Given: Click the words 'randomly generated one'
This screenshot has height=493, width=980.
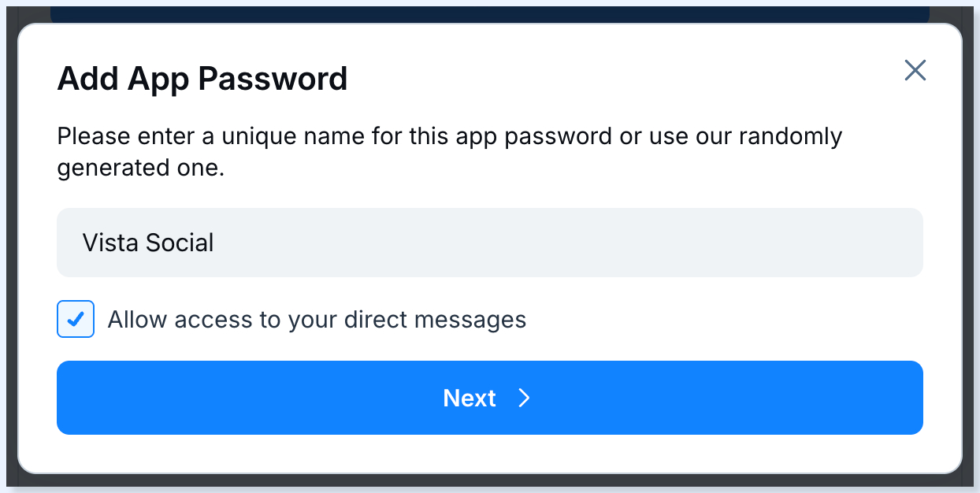Looking at the screenshot, I should (x=140, y=169).
